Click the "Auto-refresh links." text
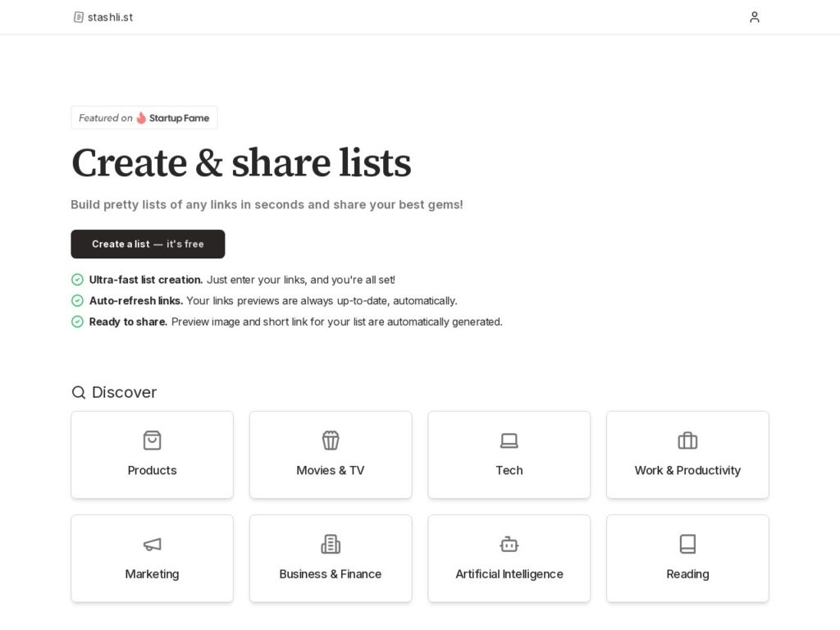Image resolution: width=840 pixels, height=630 pixels. pos(136,300)
